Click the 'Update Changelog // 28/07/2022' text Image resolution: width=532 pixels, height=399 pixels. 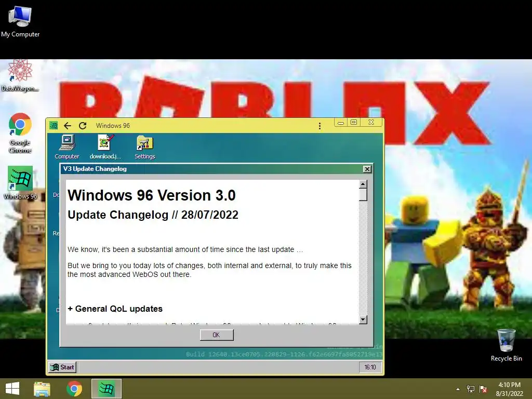point(153,215)
